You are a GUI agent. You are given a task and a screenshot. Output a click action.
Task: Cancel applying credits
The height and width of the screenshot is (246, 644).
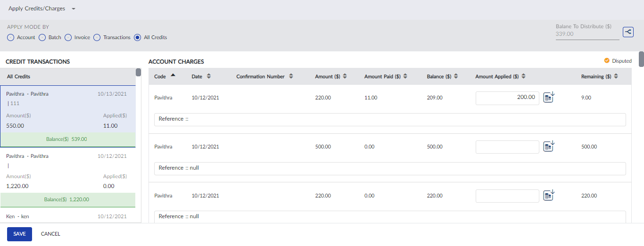point(50,234)
